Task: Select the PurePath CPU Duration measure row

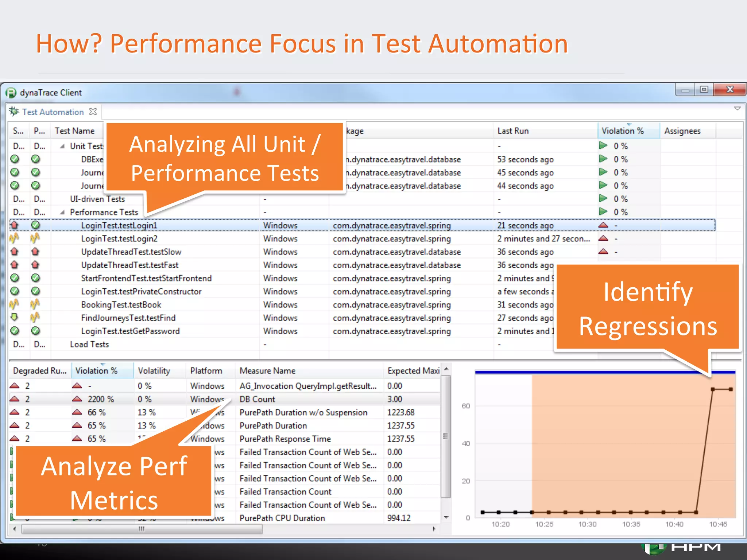Action: tap(282, 518)
